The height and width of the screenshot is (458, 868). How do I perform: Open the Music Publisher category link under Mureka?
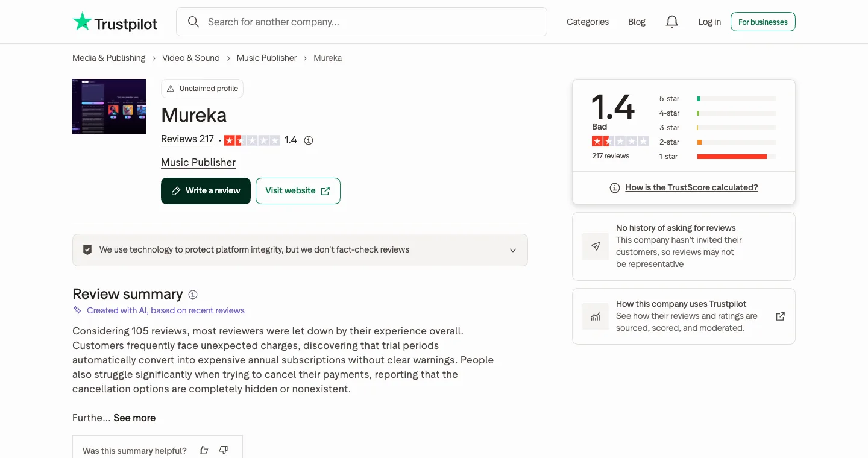click(x=198, y=163)
